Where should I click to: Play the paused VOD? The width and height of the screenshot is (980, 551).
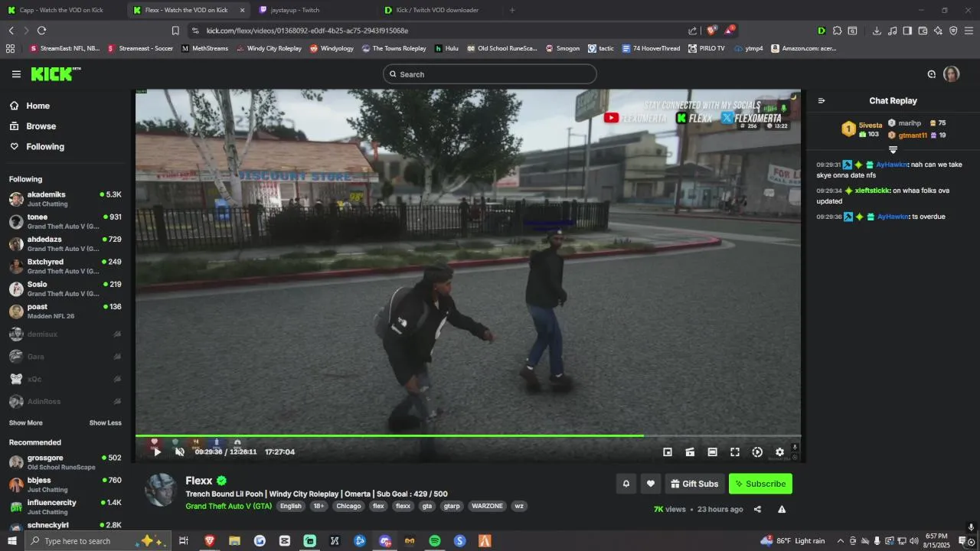point(157,452)
